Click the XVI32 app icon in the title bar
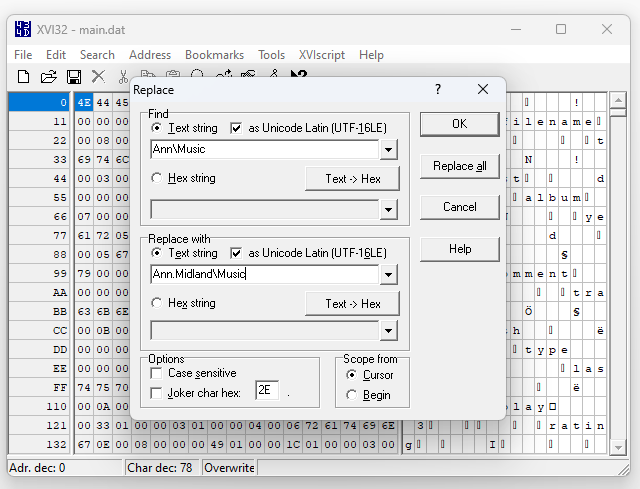The image size is (640, 489). [22, 29]
